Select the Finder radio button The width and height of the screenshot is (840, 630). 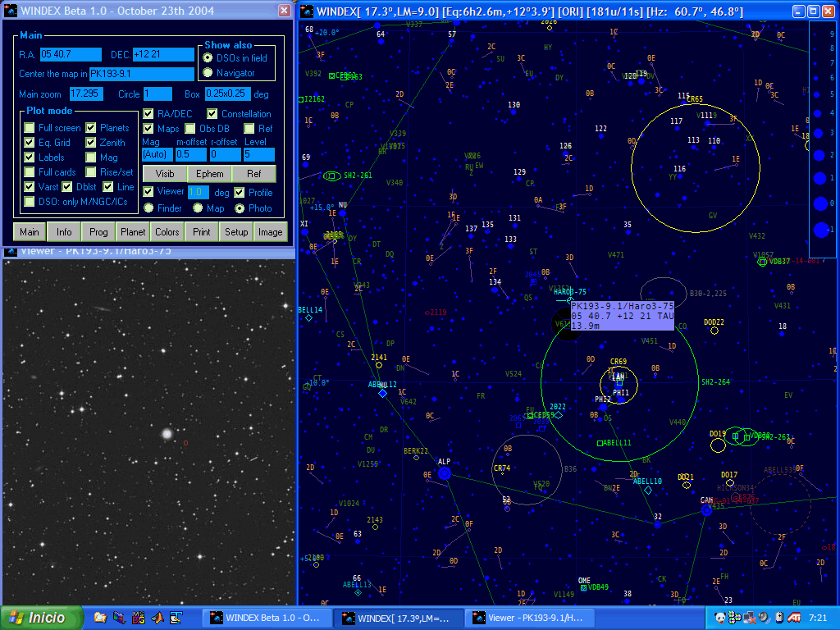pos(149,208)
